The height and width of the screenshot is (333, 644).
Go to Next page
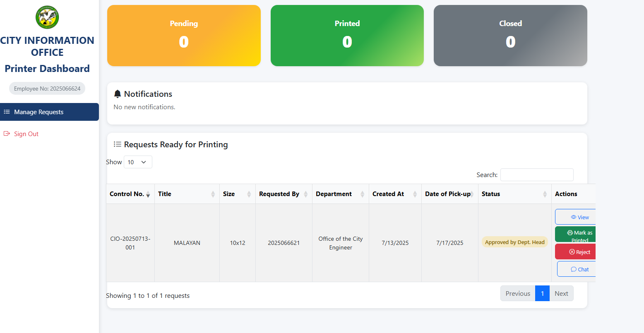point(562,293)
